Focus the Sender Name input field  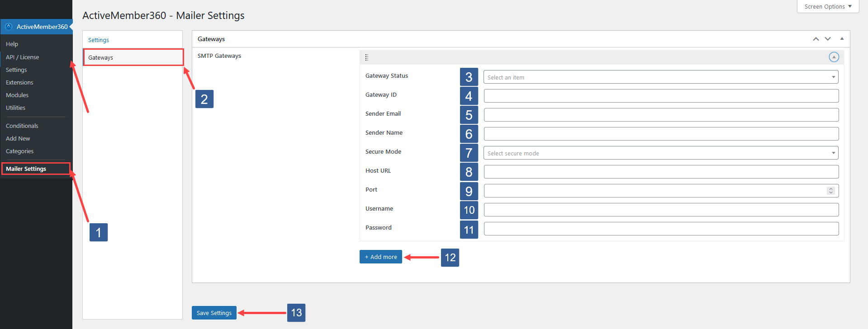(661, 134)
